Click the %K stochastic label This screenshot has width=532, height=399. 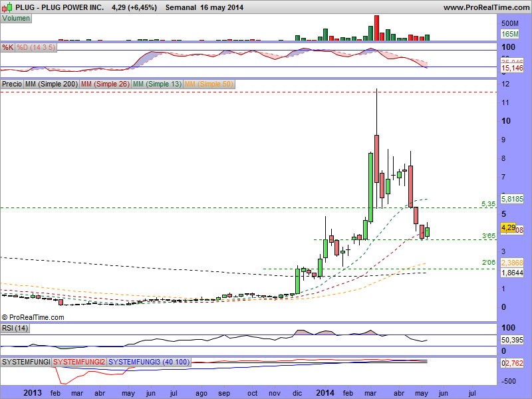pyautogui.click(x=8, y=48)
